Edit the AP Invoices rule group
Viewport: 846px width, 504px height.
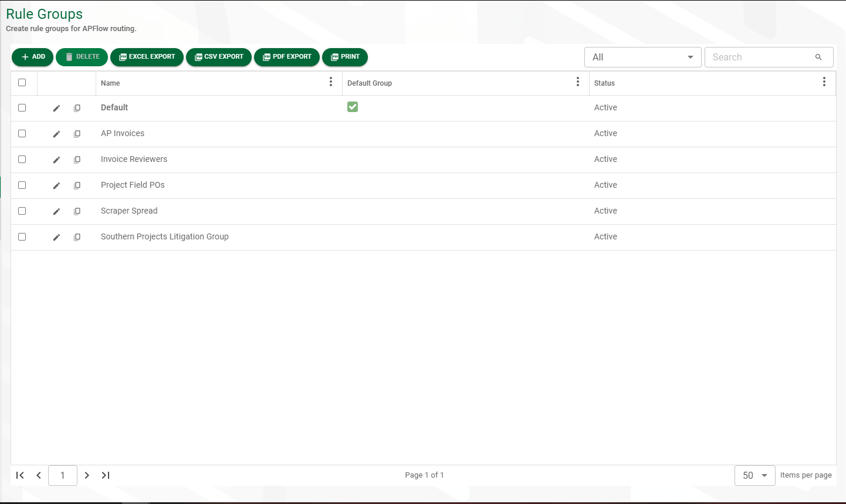coord(56,134)
